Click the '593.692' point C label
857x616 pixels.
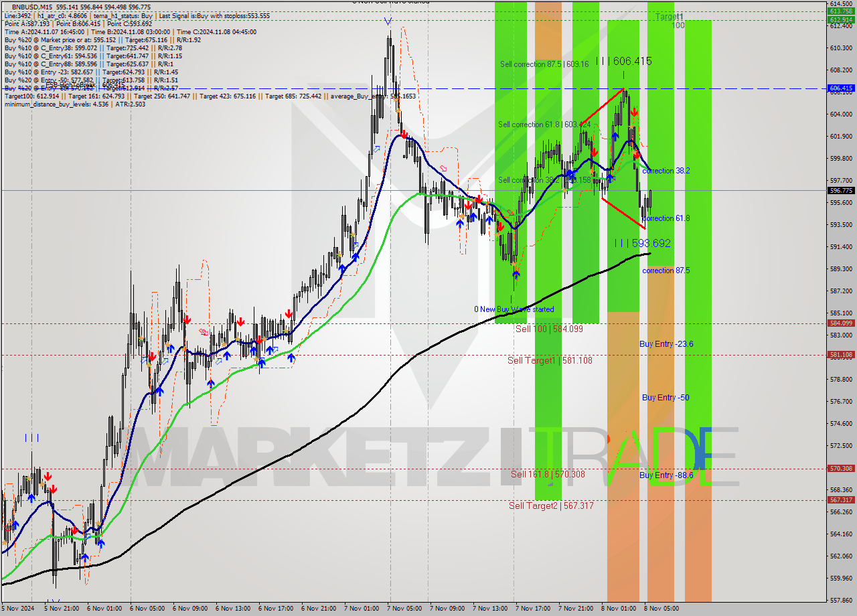[x=642, y=243]
